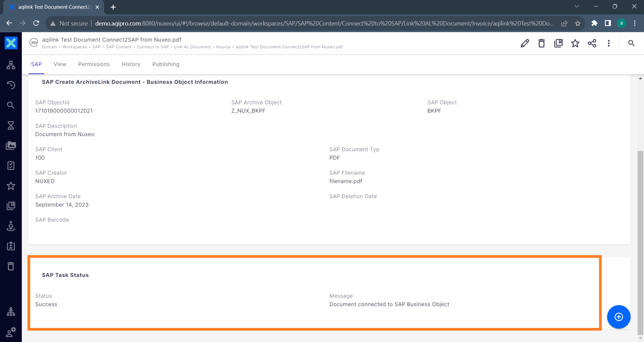The height and width of the screenshot is (342, 644).
Task: Open Chrome menu three dots
Action: pyautogui.click(x=635, y=23)
